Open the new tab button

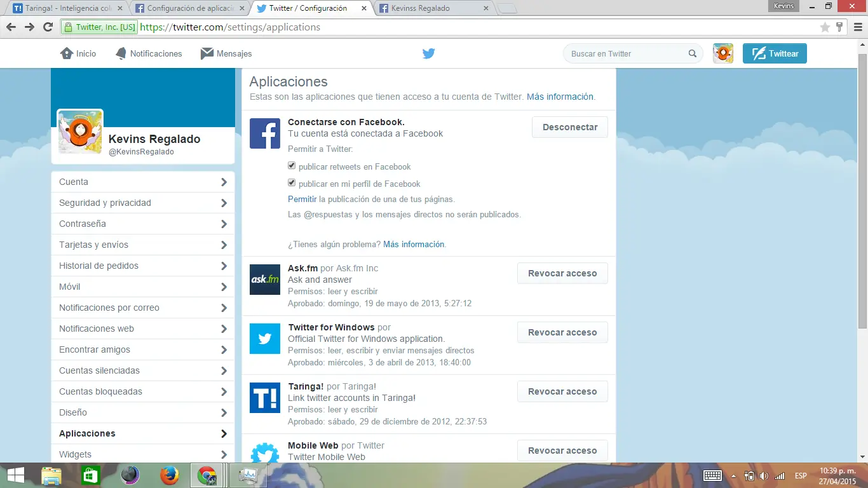[x=506, y=9]
